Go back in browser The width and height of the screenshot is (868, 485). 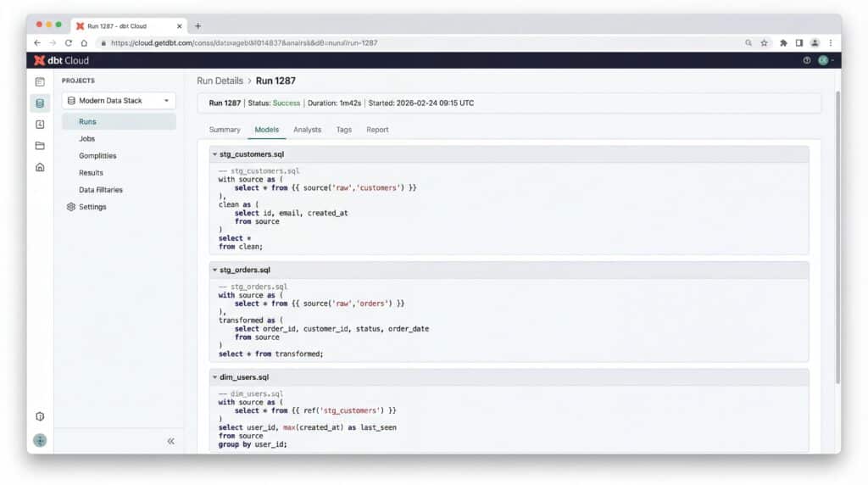[37, 42]
